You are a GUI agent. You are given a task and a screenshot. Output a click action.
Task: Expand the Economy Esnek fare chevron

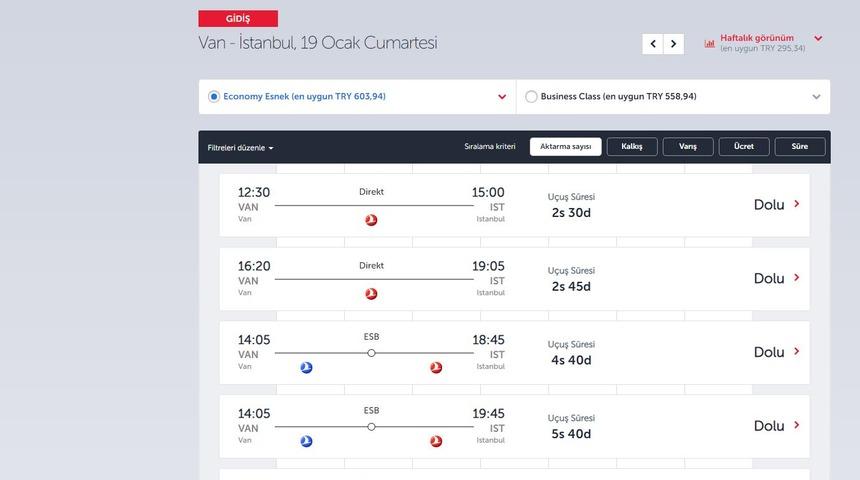502,97
